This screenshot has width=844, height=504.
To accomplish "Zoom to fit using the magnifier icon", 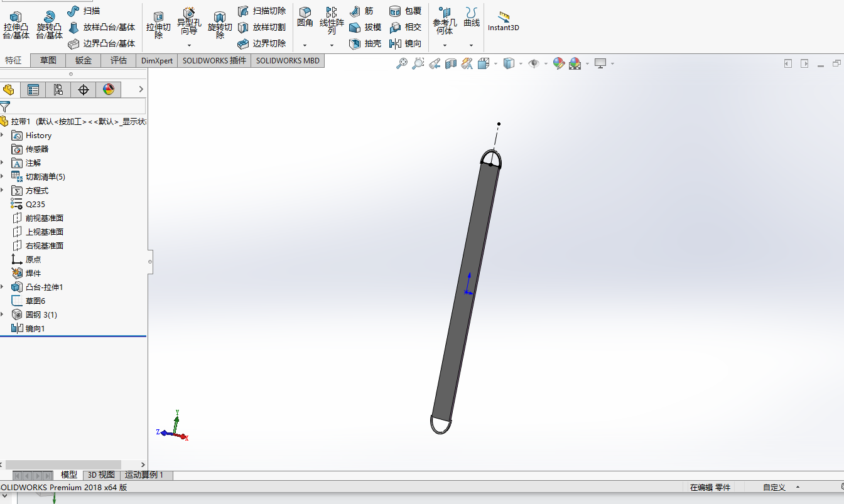I will point(402,63).
